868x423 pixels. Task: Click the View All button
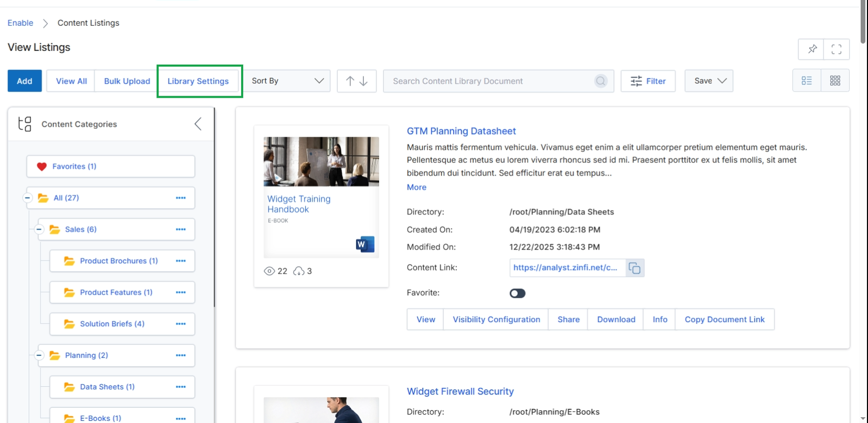71,81
